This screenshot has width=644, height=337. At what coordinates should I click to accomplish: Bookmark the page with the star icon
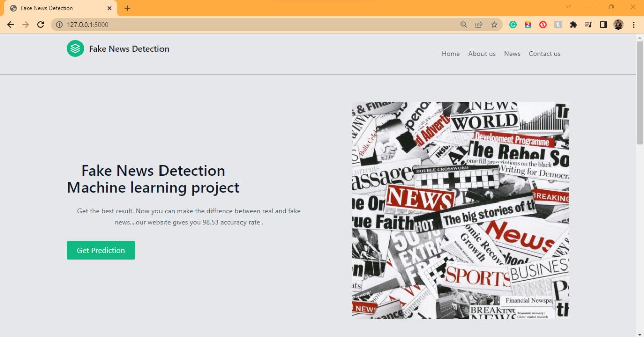[495, 24]
